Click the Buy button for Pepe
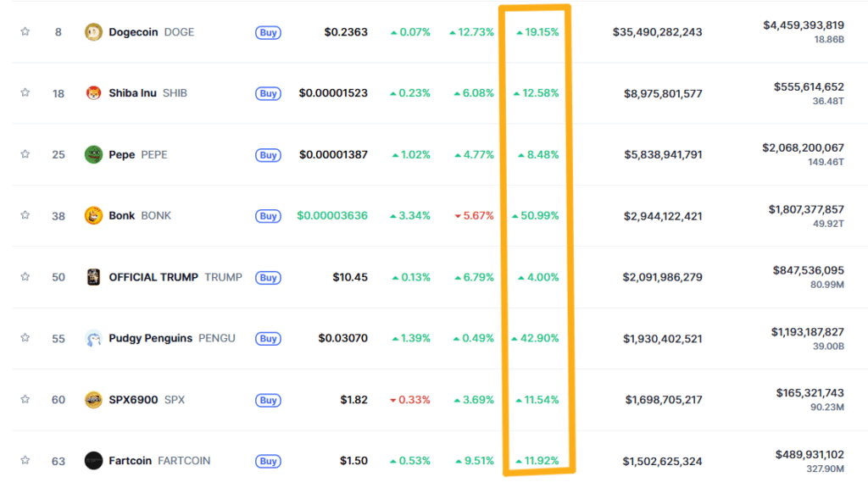868x488 pixels. 268,155
